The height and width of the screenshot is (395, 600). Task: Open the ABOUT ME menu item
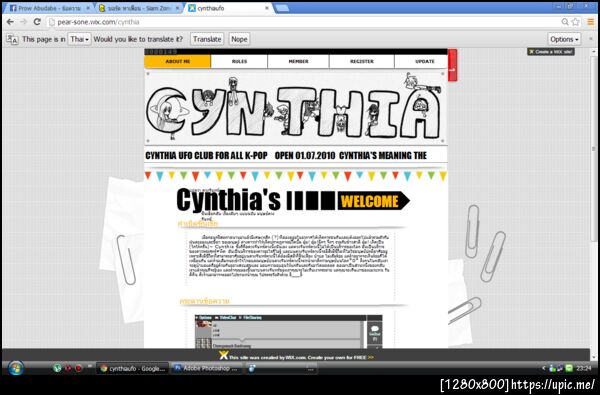pos(178,62)
